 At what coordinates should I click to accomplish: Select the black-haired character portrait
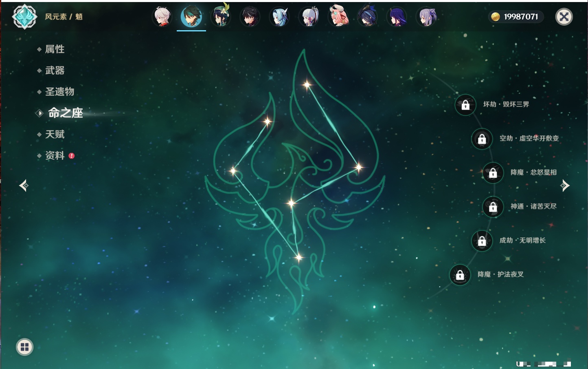(x=250, y=17)
